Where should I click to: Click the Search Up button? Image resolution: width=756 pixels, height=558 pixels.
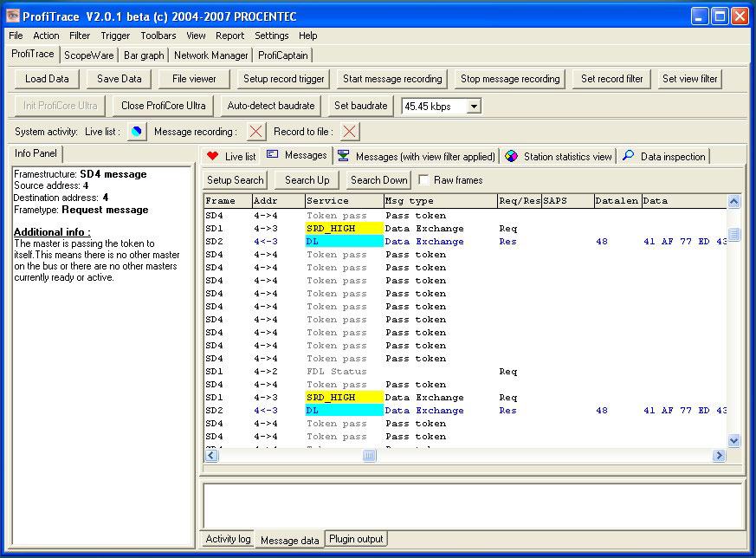307,180
